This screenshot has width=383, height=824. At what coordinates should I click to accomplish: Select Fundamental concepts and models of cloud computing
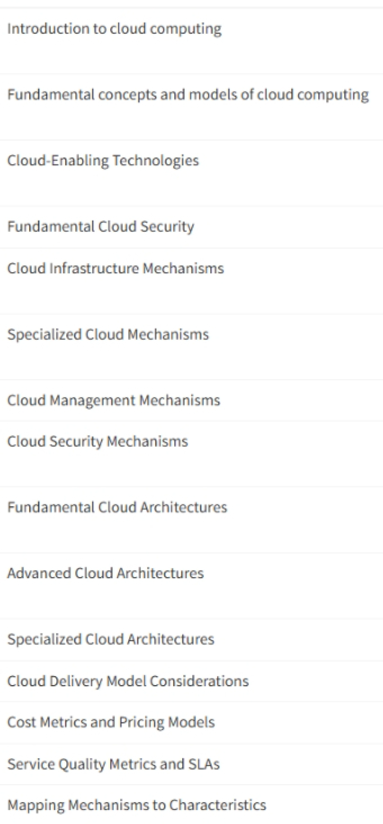191,107
